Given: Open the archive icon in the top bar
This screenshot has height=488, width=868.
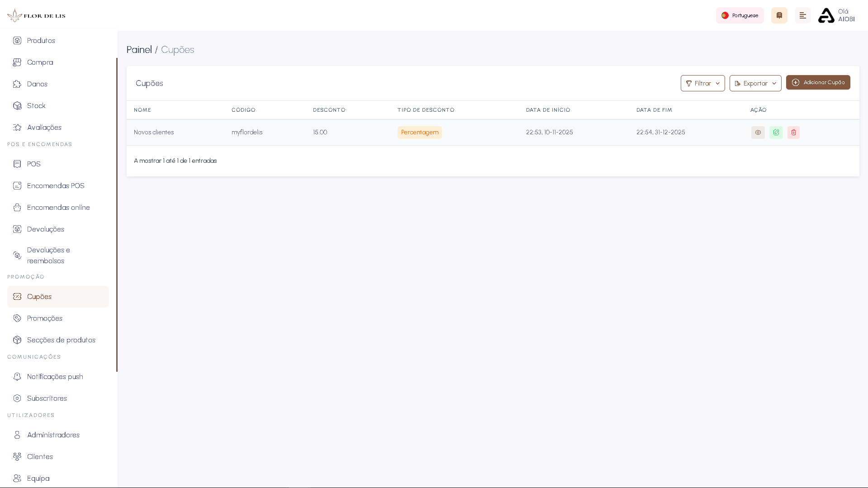Looking at the screenshot, I should (779, 15).
